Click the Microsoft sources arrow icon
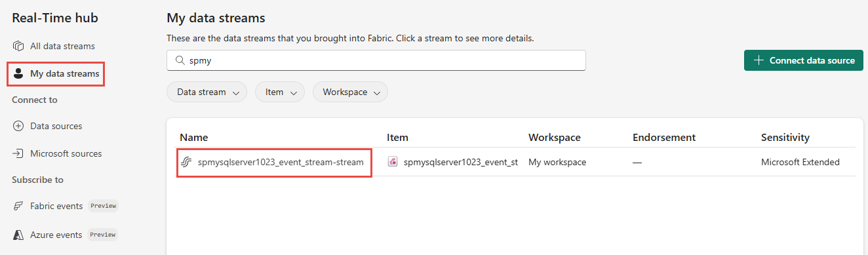The height and width of the screenshot is (255, 868). point(18,153)
